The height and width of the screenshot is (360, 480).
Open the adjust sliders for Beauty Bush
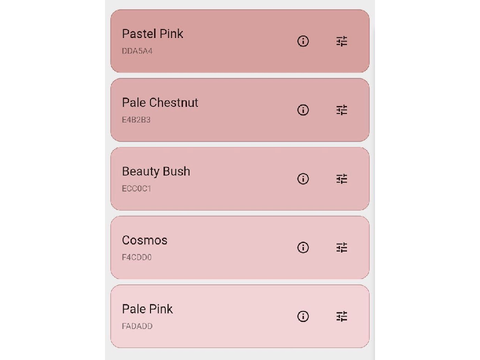tap(341, 179)
